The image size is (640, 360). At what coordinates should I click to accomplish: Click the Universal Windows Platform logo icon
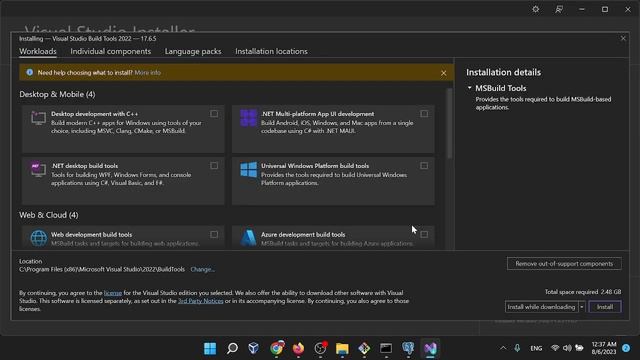(249, 169)
